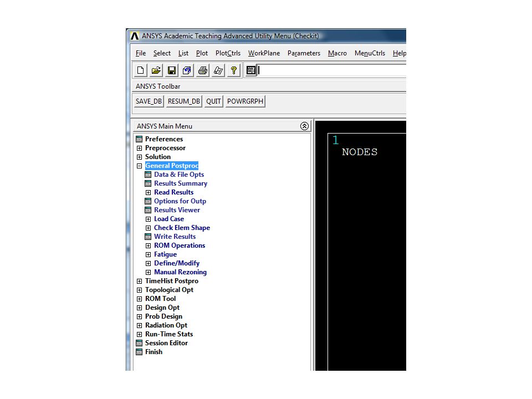The image size is (532, 399).
Task: Expand the Radiation Opt node
Action: point(140,325)
